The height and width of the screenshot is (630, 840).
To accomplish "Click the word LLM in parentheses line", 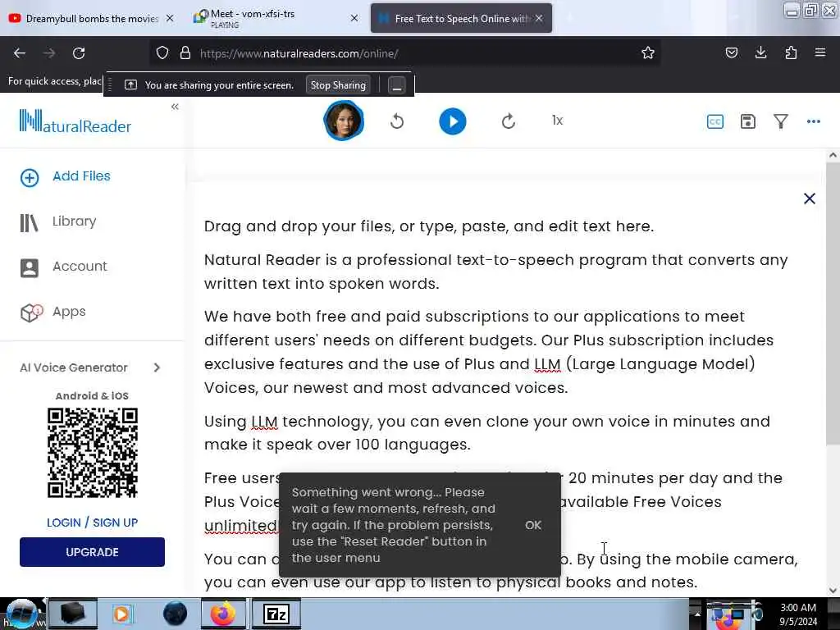I will click(547, 364).
